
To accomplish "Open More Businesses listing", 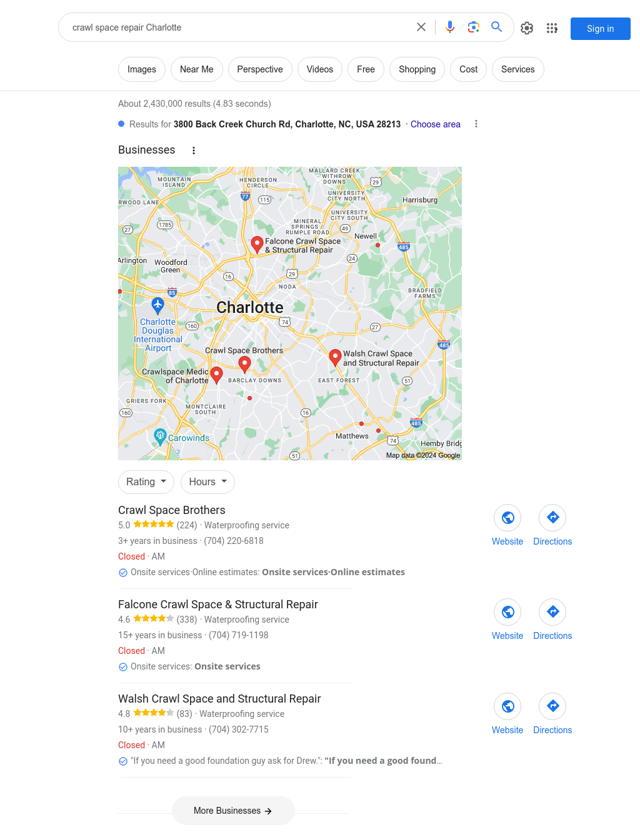I will coord(233,811).
